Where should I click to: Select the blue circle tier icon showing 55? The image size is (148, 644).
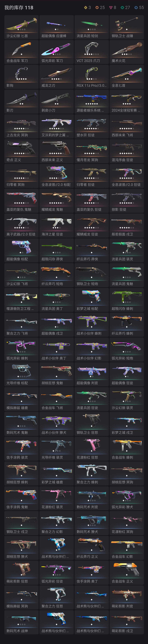click(136, 8)
